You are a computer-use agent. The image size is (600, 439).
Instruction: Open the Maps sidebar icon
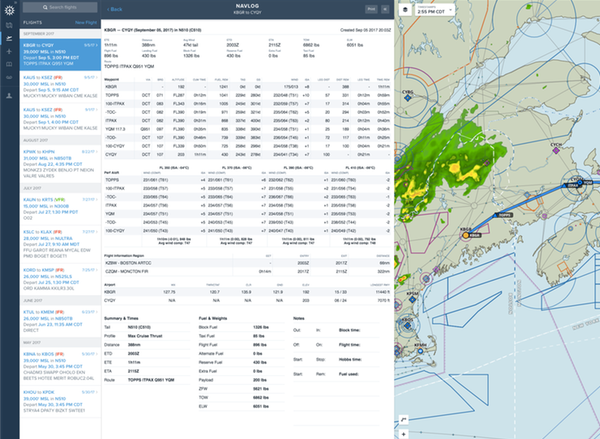tap(10, 26)
